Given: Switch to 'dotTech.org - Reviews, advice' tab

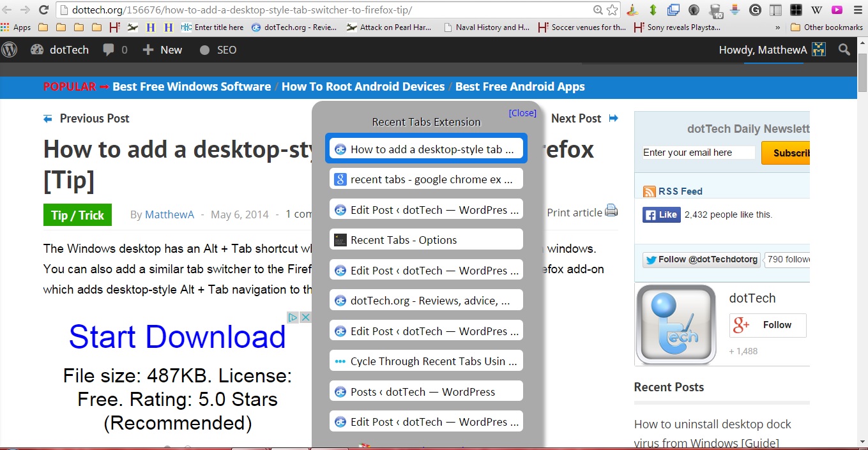Looking at the screenshot, I should click(x=426, y=301).
